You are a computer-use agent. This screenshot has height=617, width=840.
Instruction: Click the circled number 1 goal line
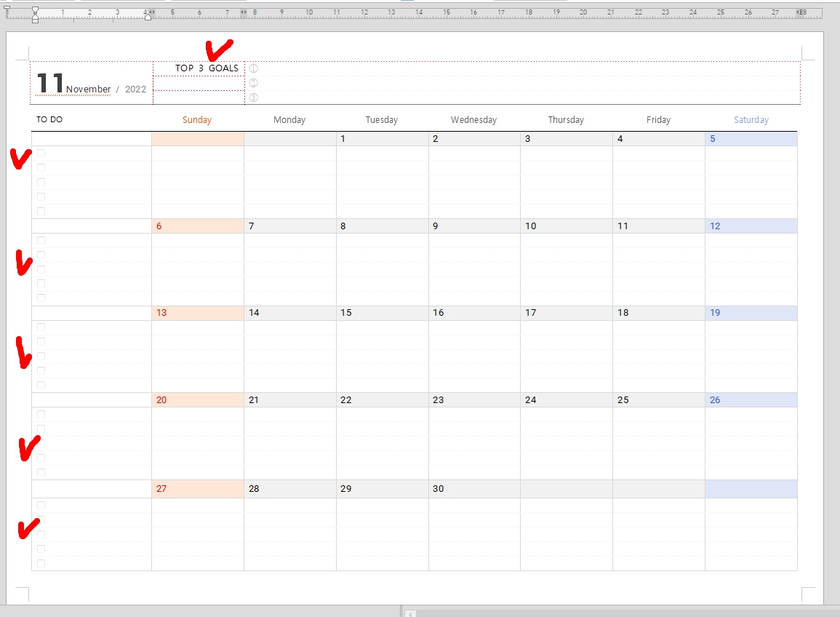(253, 68)
